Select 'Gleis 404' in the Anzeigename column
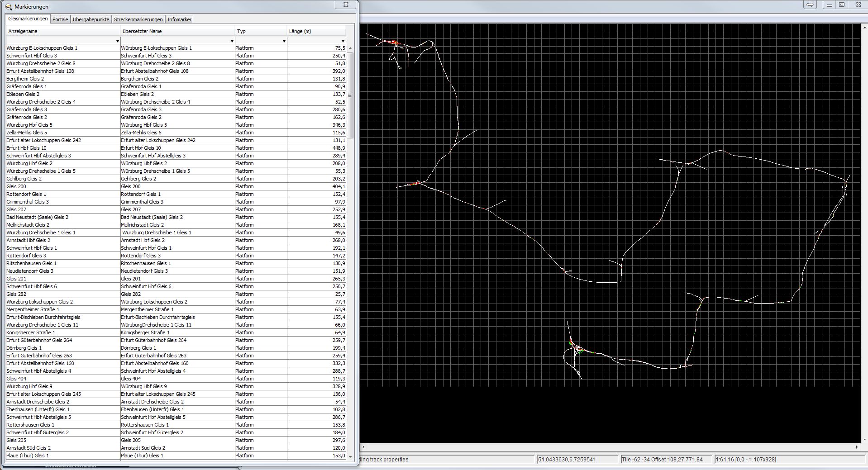 (x=16, y=379)
